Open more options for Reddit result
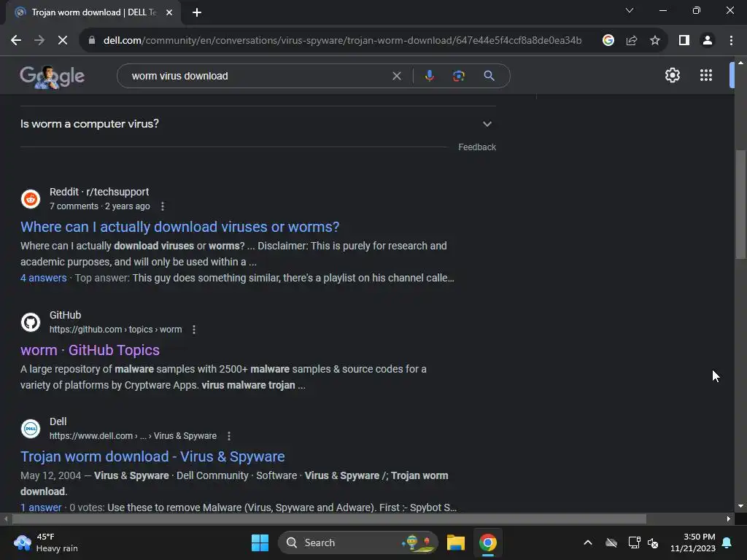747x560 pixels. tap(163, 206)
